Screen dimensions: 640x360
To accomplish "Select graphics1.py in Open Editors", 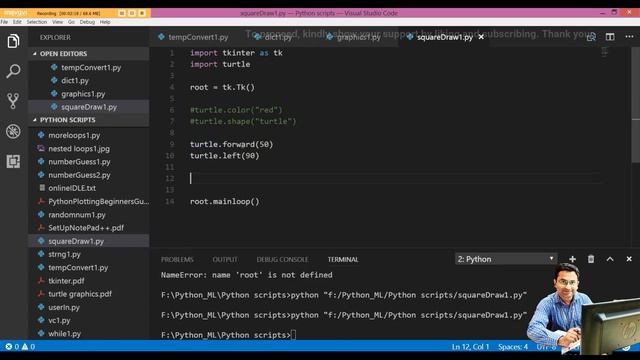I will [x=89, y=94].
